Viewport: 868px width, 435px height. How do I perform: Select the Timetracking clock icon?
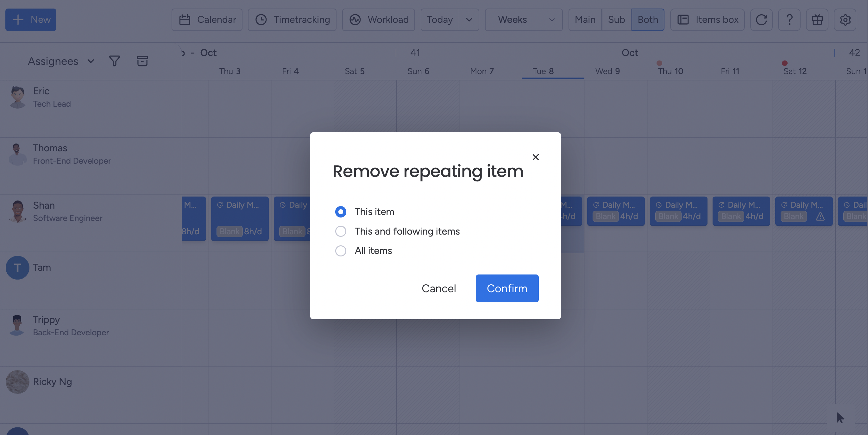click(x=261, y=20)
